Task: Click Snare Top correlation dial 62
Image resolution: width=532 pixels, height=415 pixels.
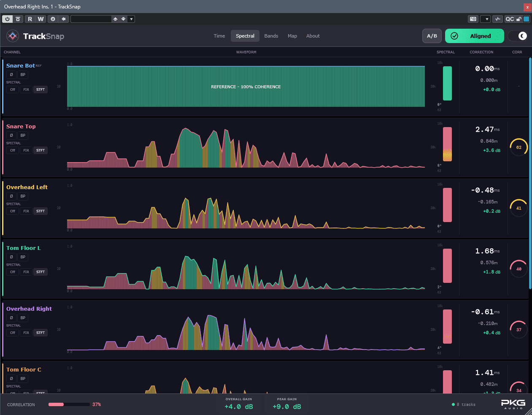Action: 519,147
